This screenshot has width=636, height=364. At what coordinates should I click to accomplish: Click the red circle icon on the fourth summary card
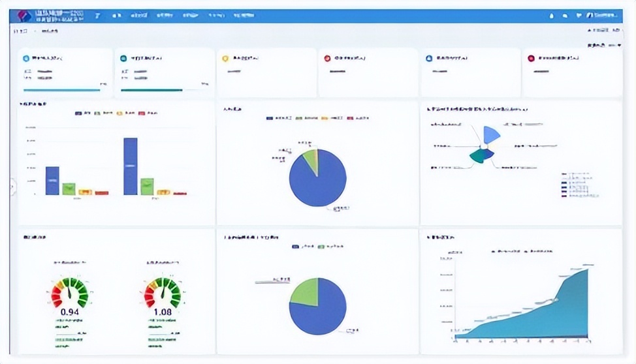tap(327, 58)
